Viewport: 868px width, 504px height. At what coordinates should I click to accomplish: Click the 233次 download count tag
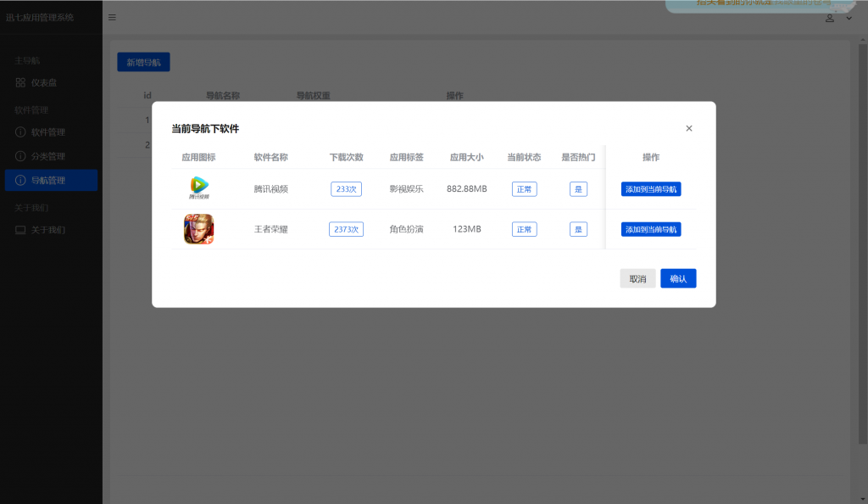pyautogui.click(x=346, y=189)
